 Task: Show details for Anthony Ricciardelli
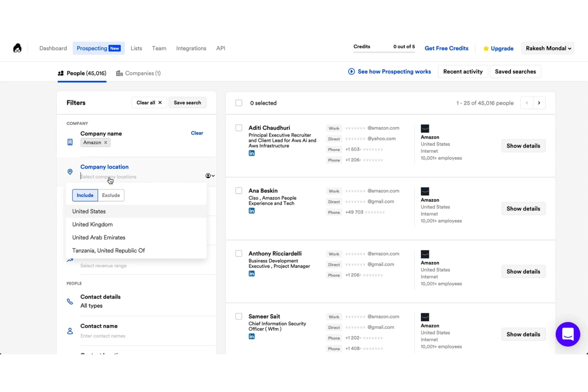523,272
